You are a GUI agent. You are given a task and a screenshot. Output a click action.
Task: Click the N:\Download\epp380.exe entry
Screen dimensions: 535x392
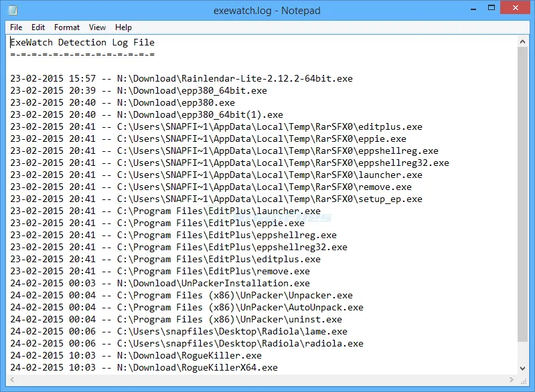(123, 102)
